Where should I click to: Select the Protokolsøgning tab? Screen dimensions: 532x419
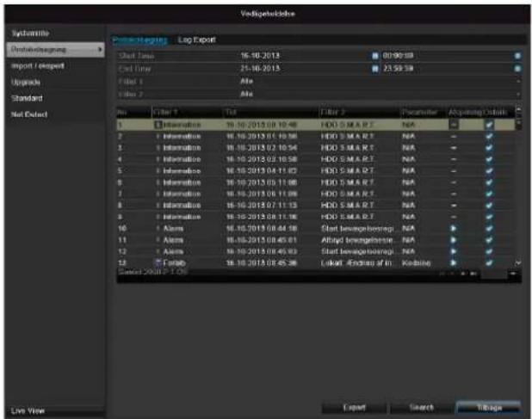click(x=139, y=40)
